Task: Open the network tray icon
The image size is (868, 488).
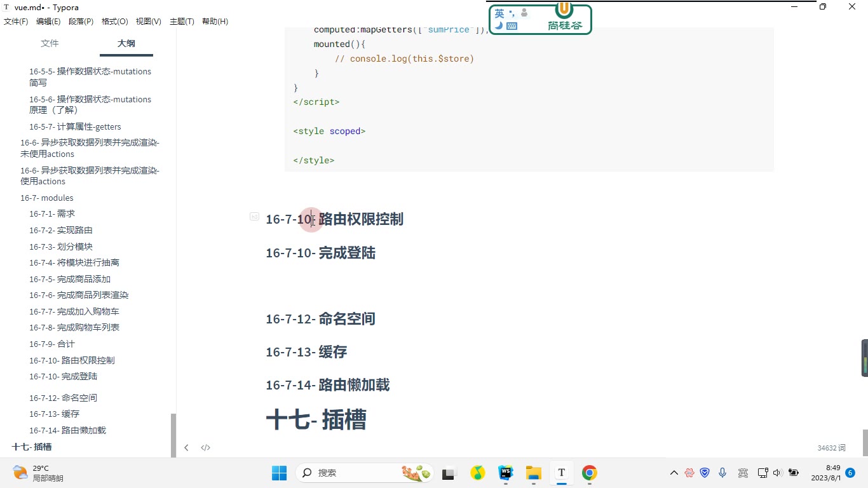Action: coord(763,473)
